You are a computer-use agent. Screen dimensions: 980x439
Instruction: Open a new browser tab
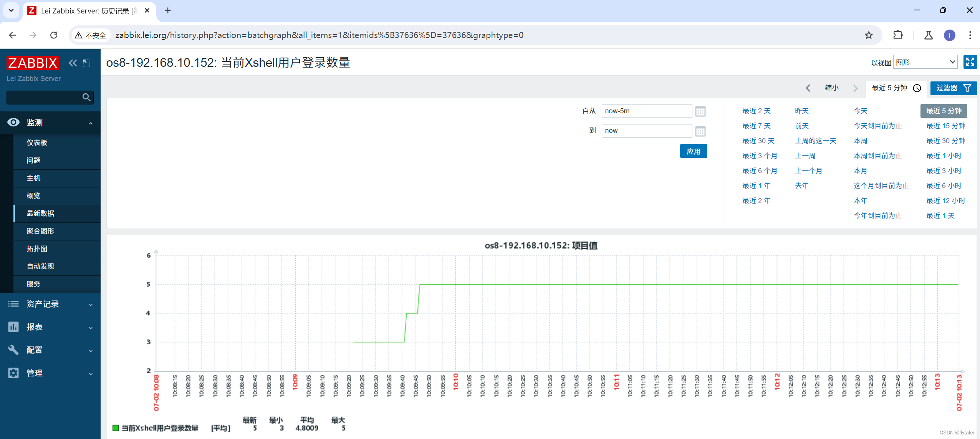[x=167, y=10]
